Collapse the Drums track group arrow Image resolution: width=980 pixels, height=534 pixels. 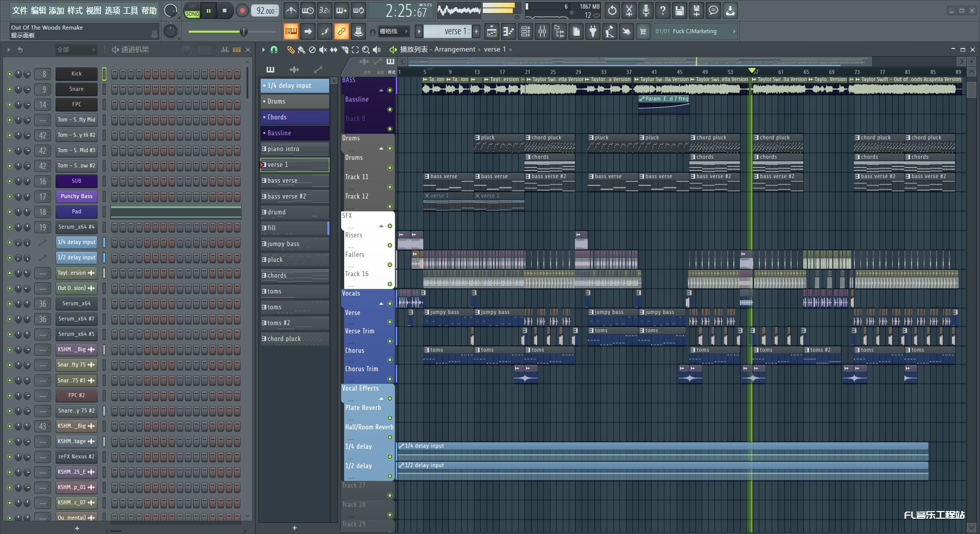[x=381, y=149]
